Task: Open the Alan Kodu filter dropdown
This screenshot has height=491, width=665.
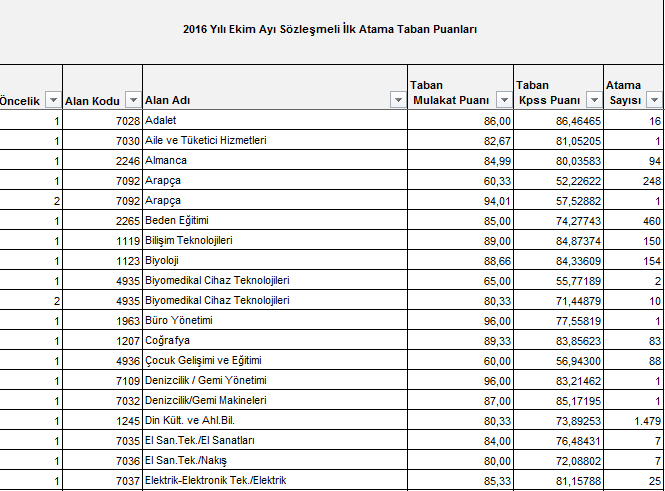Action: point(132,101)
